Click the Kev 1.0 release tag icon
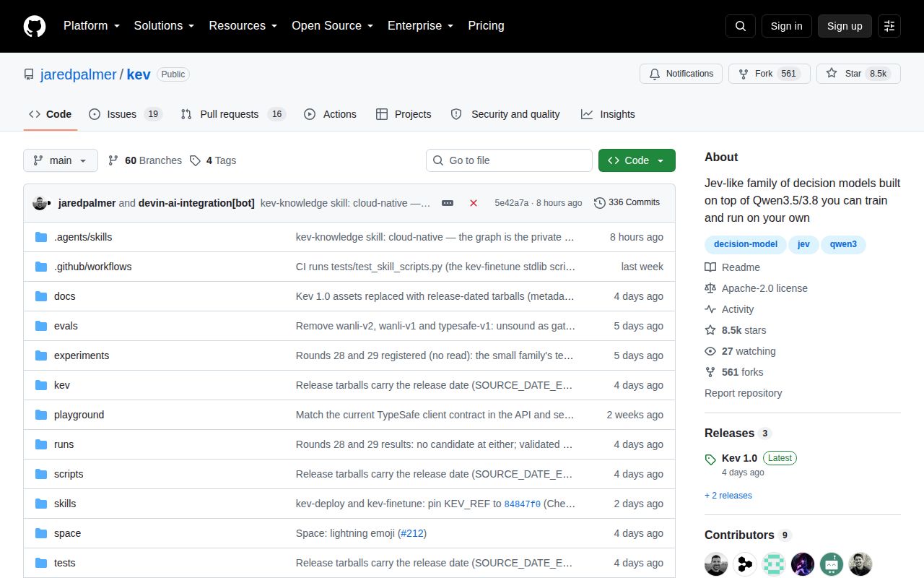This screenshot has width=924, height=578. pyautogui.click(x=710, y=459)
